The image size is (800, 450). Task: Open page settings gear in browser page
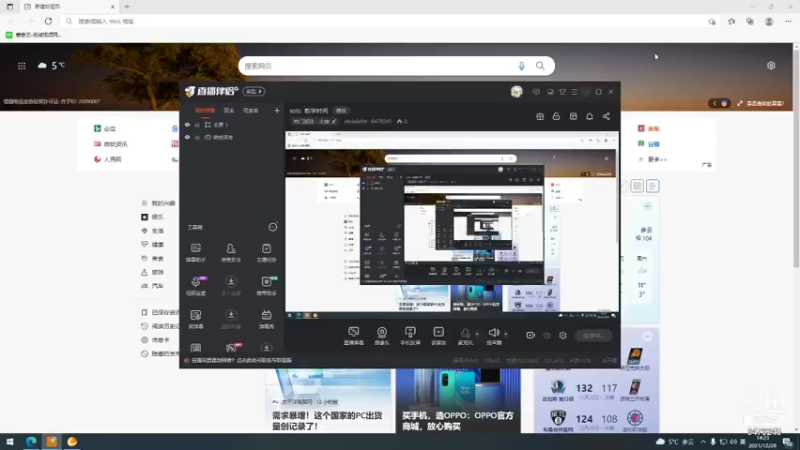pos(771,66)
